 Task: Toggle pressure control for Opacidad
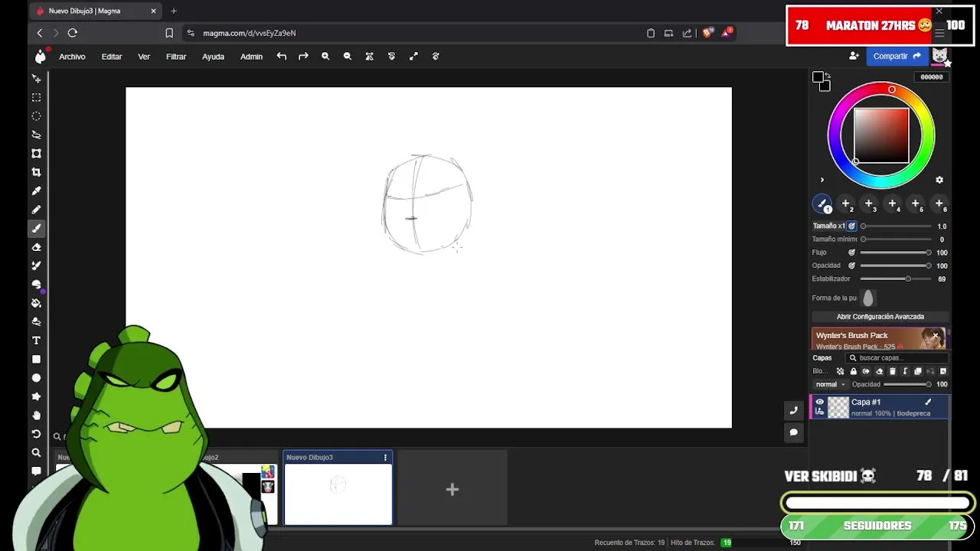point(851,266)
